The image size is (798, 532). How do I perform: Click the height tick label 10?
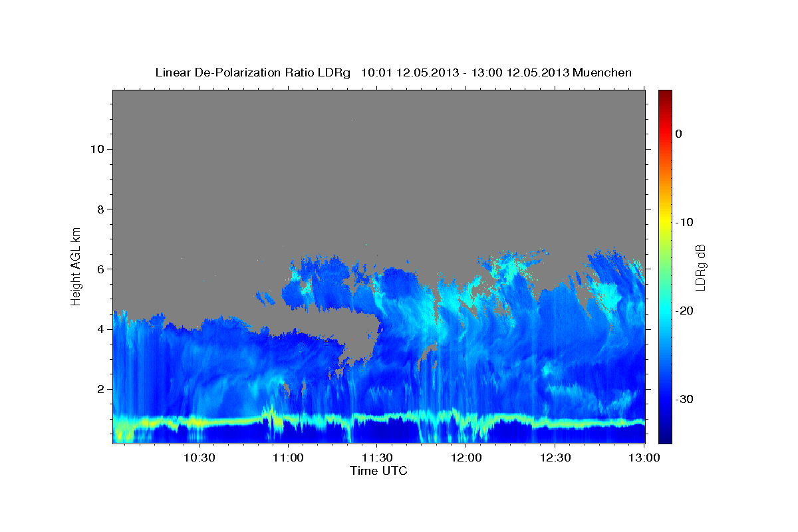(96, 149)
